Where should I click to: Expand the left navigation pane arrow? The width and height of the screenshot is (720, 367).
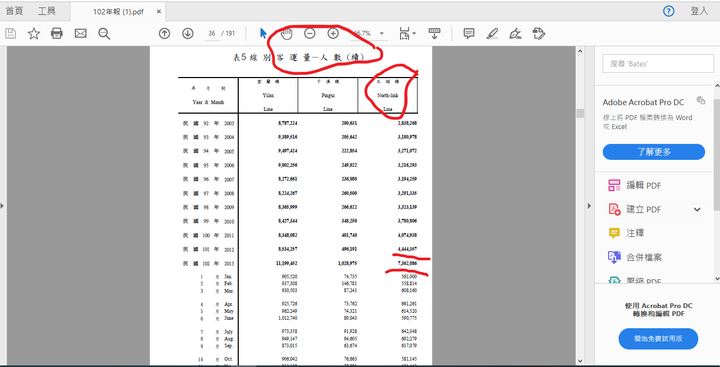(2, 206)
